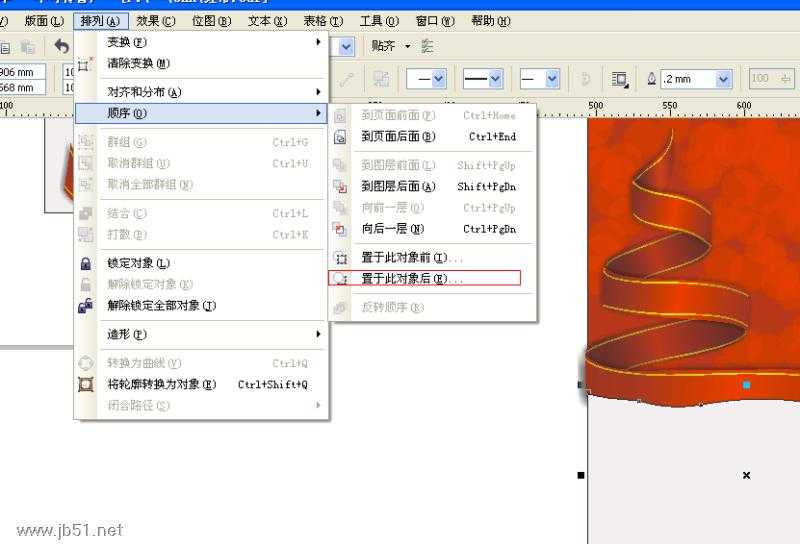
Task: Open the line style dropdown
Action: tap(495, 79)
